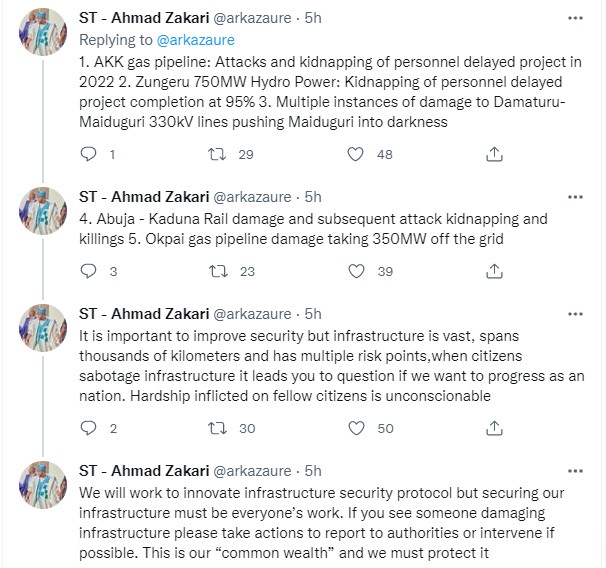
Task: Open more options on the common wealth tweet
Action: tap(574, 471)
